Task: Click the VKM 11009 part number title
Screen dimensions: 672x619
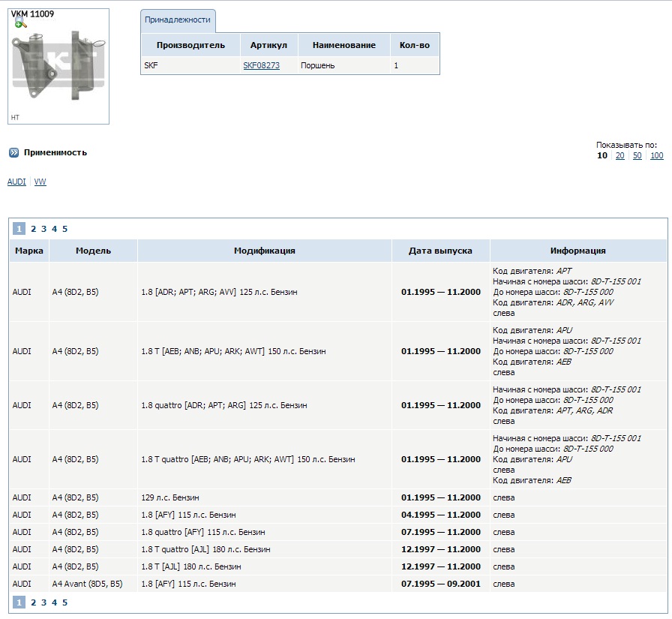Action: (x=32, y=14)
